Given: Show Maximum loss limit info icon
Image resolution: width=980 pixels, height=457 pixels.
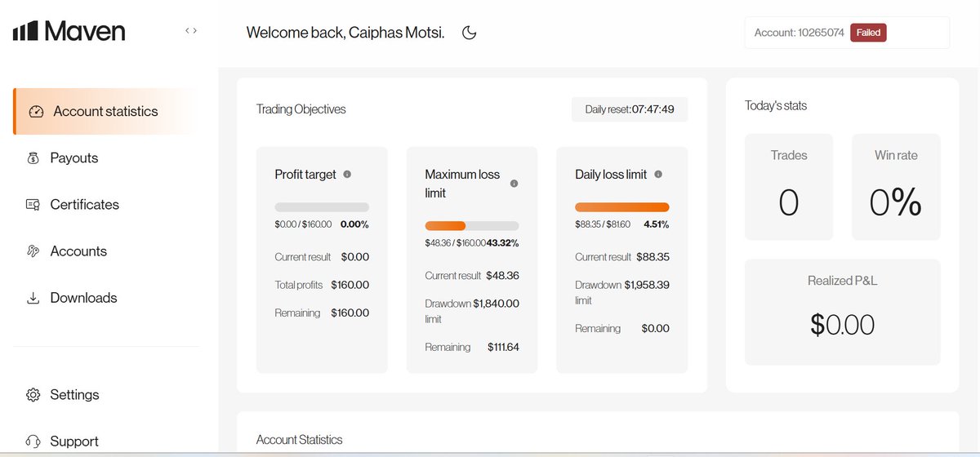Looking at the screenshot, I should (x=514, y=184).
